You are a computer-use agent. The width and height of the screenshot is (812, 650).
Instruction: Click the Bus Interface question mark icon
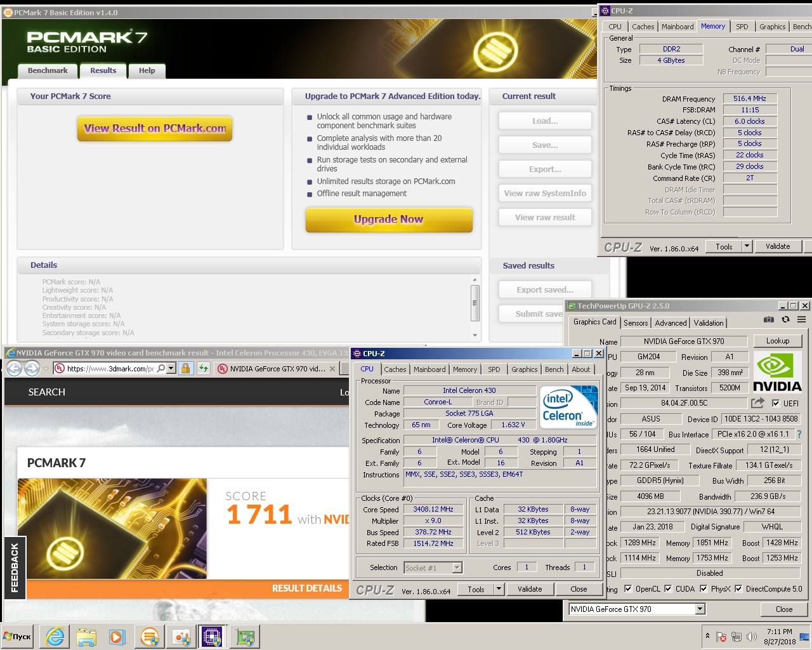pyautogui.click(x=799, y=435)
